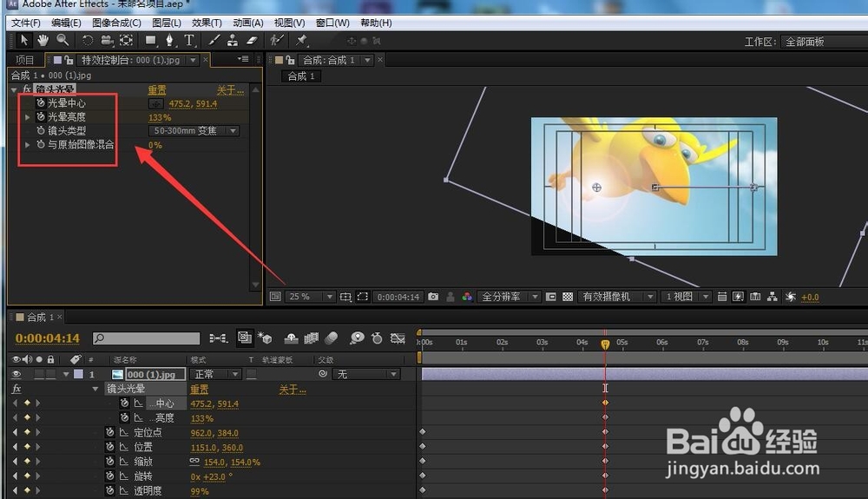Screen dimensions: 868x499
Task: Open the 正常 blending mode dropdown
Action: coord(215,374)
